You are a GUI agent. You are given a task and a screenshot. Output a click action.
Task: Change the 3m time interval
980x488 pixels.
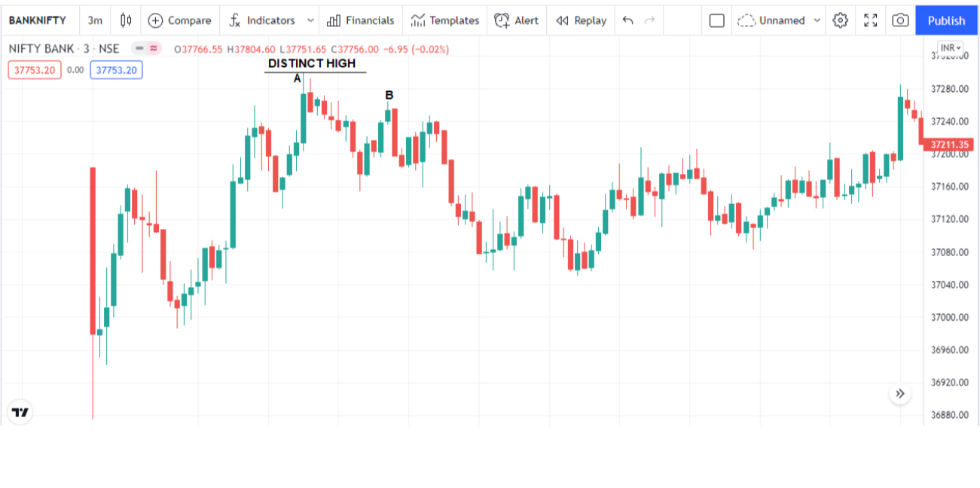(95, 20)
